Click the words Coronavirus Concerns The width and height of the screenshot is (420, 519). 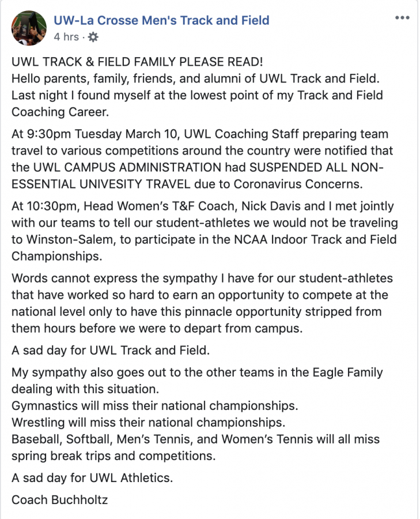click(298, 184)
